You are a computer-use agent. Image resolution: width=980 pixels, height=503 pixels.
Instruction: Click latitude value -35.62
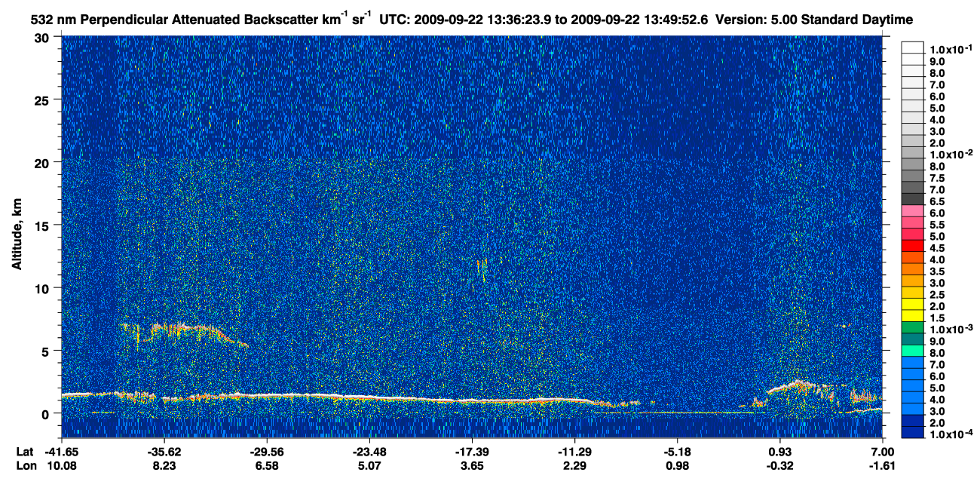164,452
